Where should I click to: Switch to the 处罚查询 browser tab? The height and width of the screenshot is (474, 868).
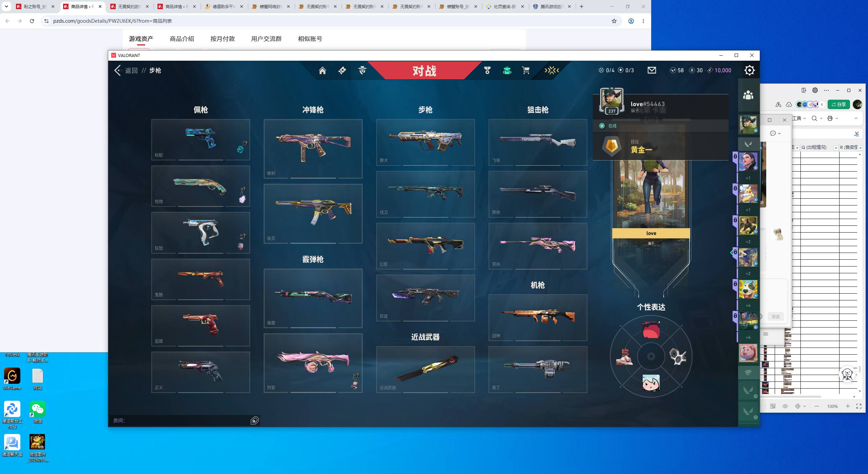(x=505, y=6)
